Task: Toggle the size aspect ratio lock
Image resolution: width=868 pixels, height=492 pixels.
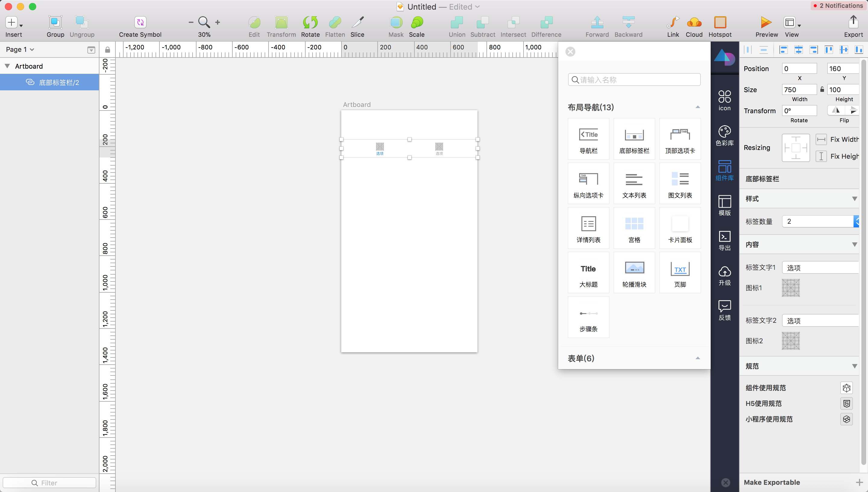Action: pyautogui.click(x=822, y=89)
